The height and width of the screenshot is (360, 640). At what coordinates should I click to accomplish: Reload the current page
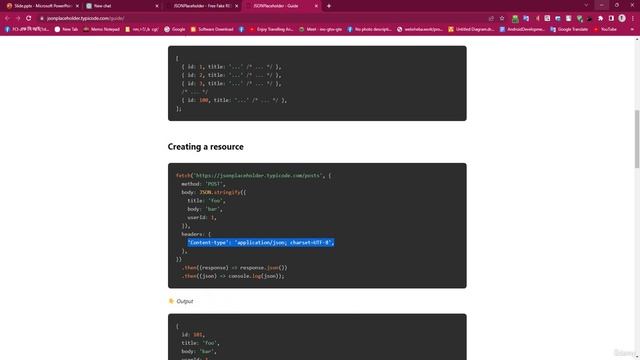tap(29, 18)
